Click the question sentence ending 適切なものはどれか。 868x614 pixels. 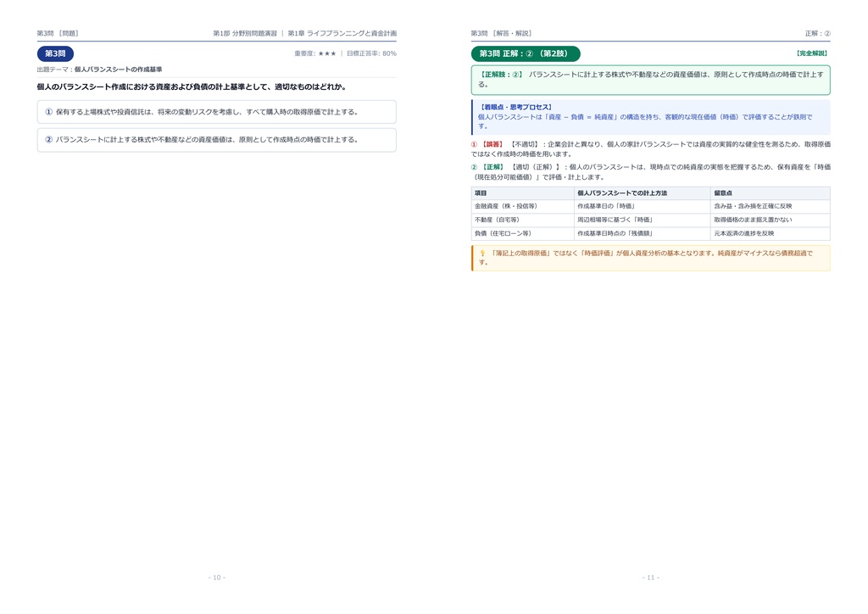(x=192, y=87)
